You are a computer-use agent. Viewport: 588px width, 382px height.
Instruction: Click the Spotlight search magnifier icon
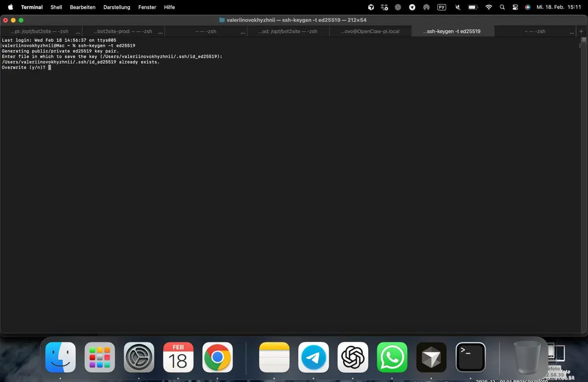[x=502, y=7]
